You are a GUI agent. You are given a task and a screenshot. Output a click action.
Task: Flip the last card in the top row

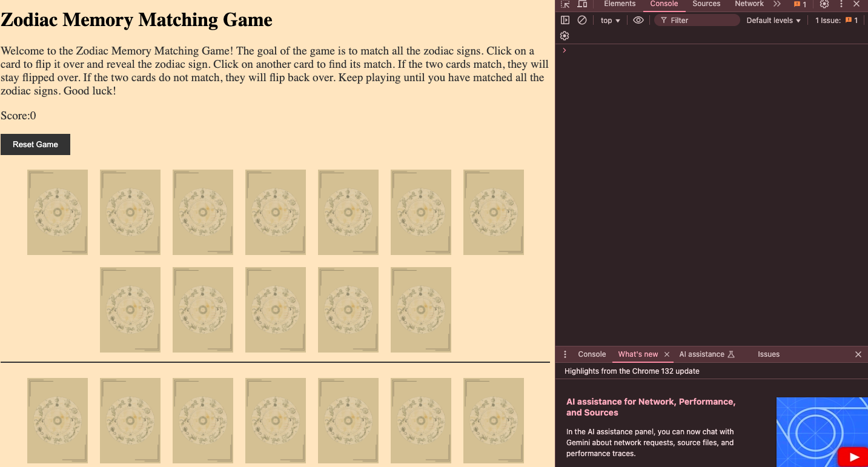pos(494,212)
